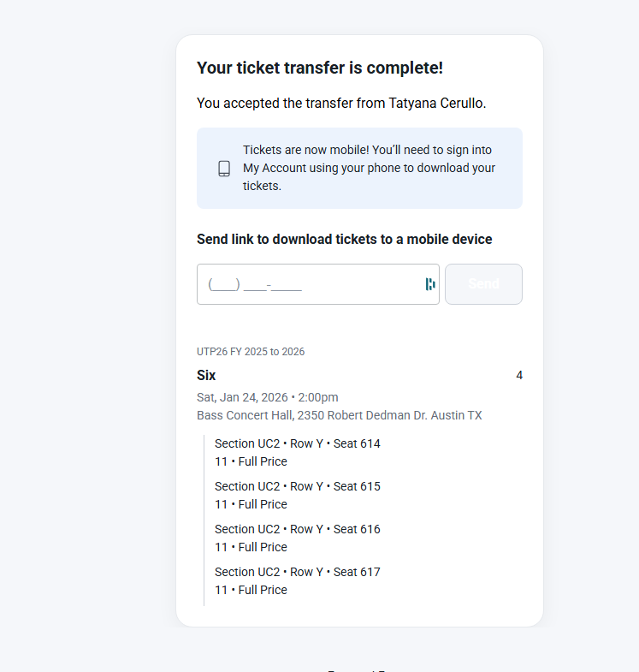This screenshot has height=672, width=639.
Task: Select the Seat 614 ticket line
Action: pyautogui.click(x=297, y=443)
